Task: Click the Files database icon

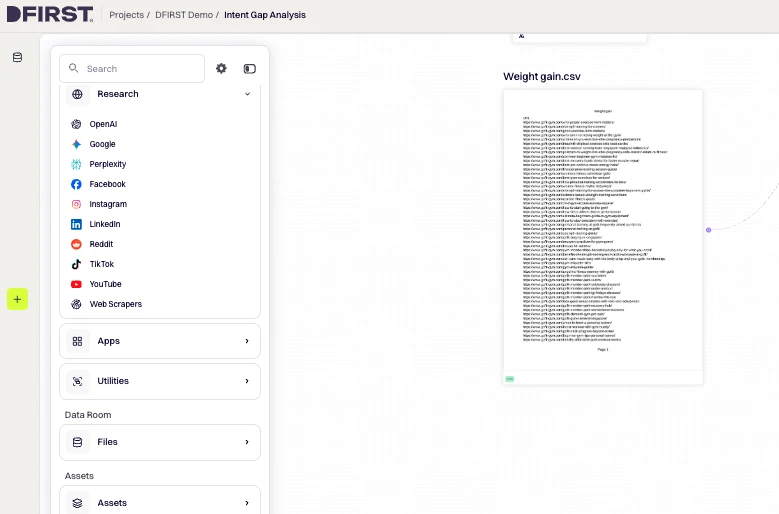Action: [78, 442]
